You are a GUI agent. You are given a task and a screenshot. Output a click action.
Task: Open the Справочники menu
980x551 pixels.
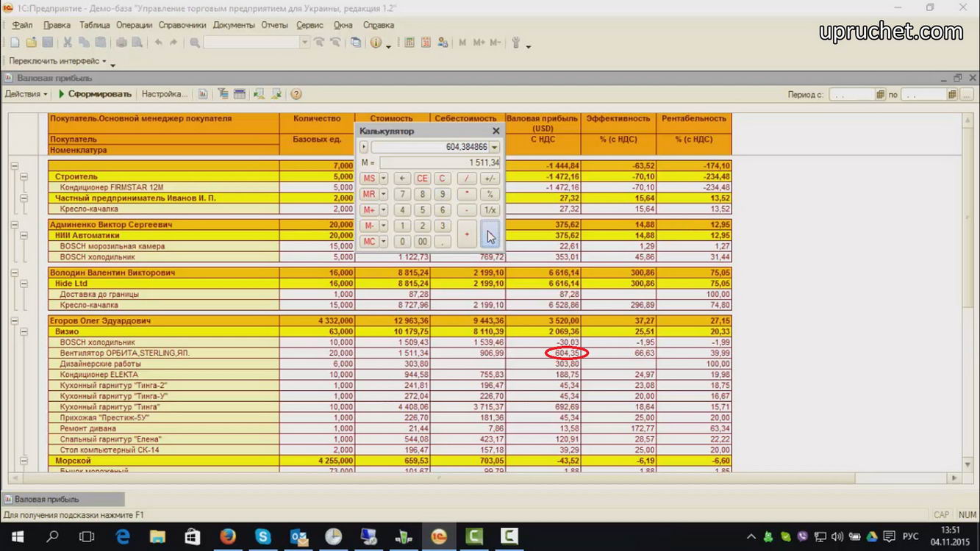tap(182, 25)
